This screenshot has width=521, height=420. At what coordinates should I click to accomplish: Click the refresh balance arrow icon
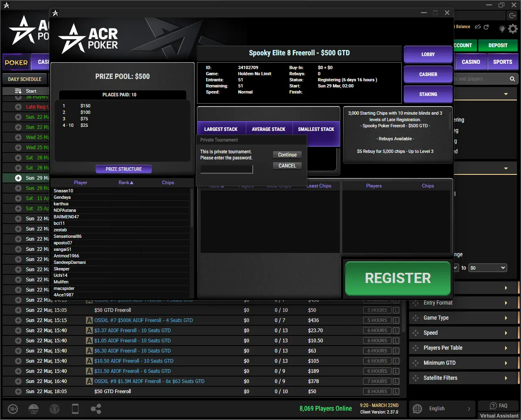click(x=486, y=26)
